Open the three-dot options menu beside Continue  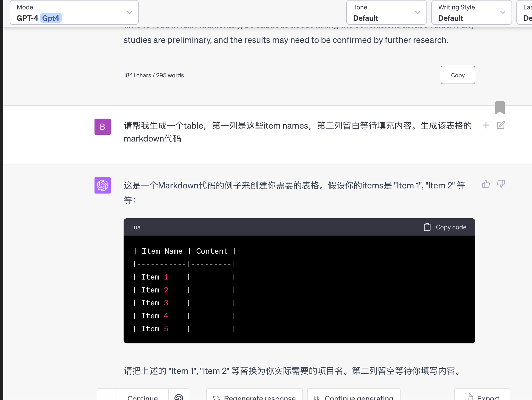click(x=107, y=397)
